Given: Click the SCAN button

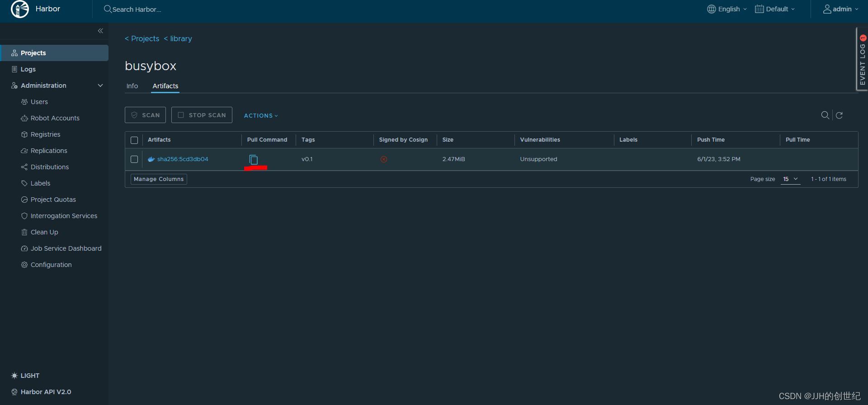Looking at the screenshot, I should tap(145, 115).
